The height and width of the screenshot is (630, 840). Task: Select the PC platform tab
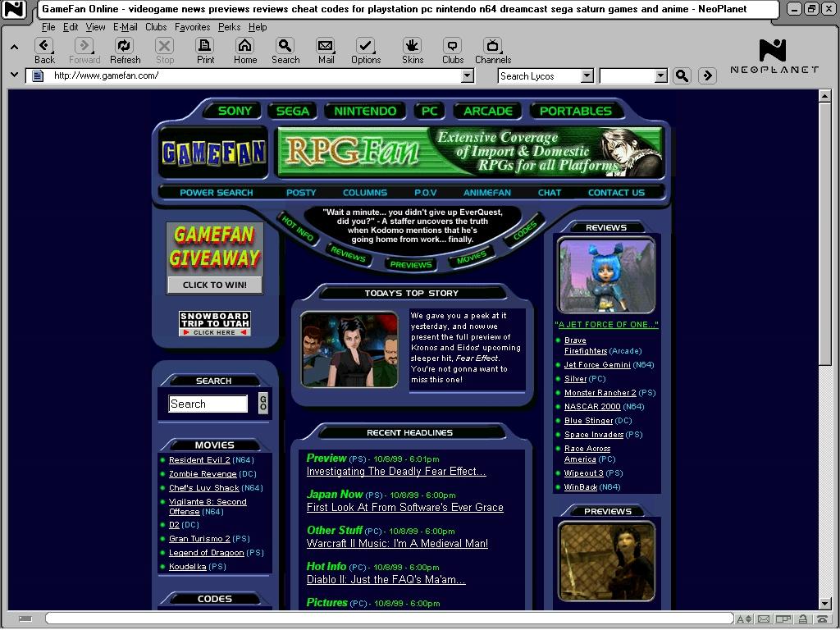click(x=430, y=111)
